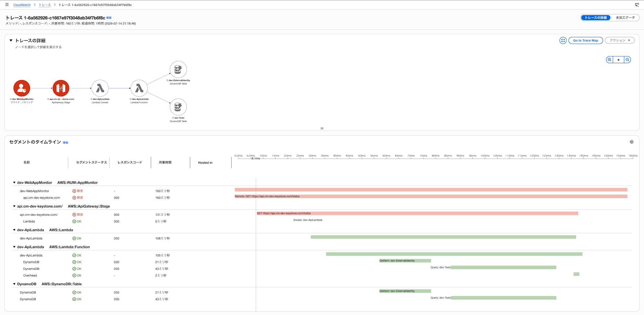Select the dev-WebAppMonitor client node
Viewport: 644px width, 315px height.
click(x=22, y=88)
